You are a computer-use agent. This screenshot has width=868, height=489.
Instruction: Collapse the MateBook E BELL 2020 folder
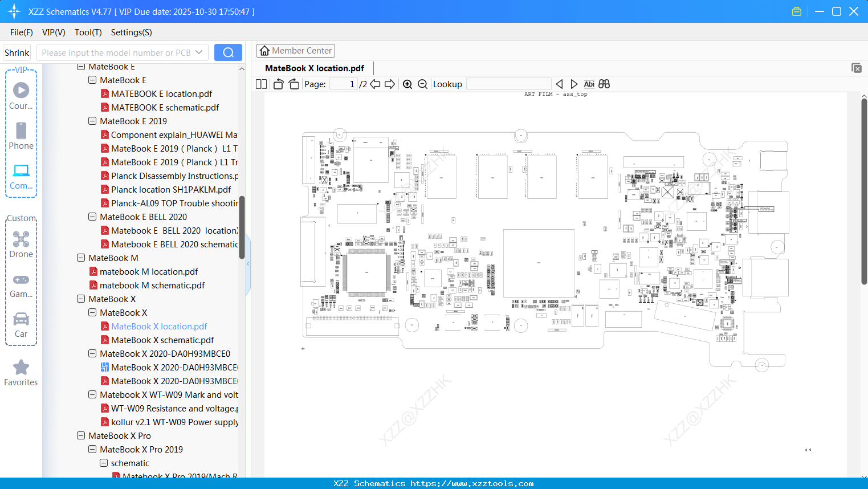pos(92,217)
